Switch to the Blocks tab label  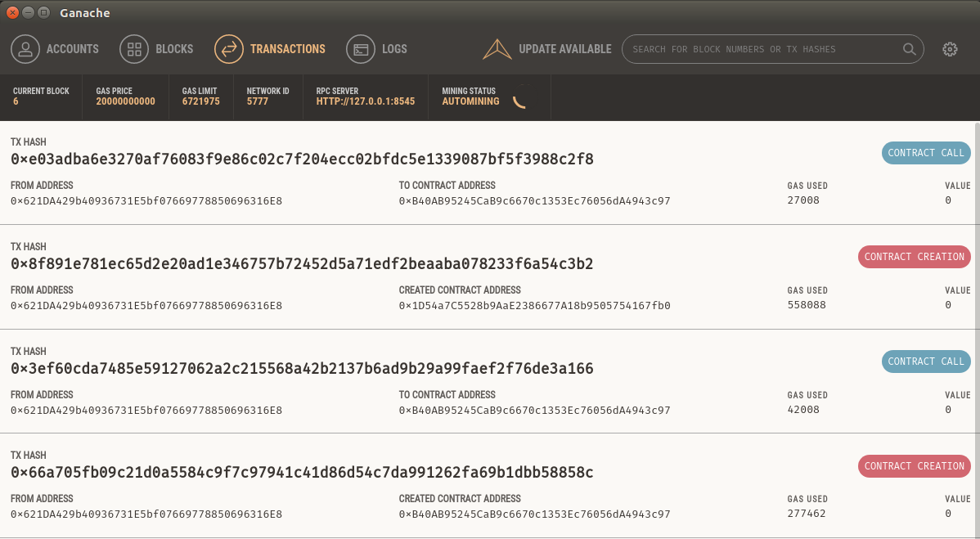(x=174, y=49)
